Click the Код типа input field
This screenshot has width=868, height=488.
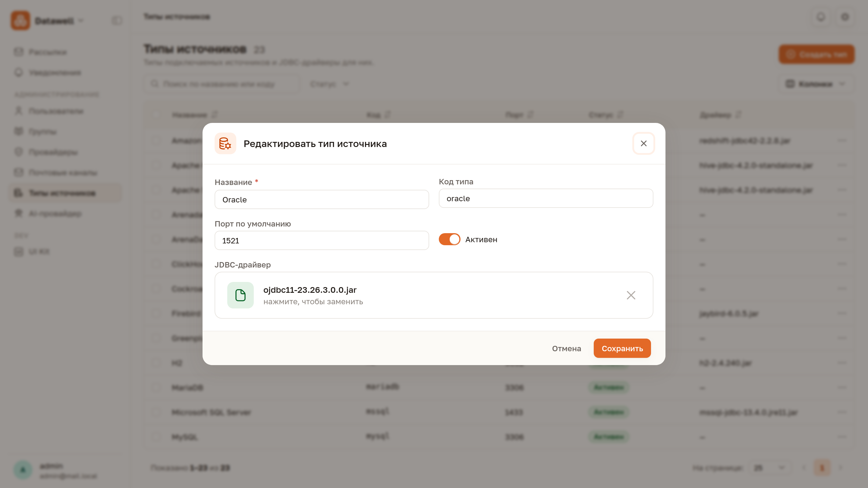(x=546, y=199)
